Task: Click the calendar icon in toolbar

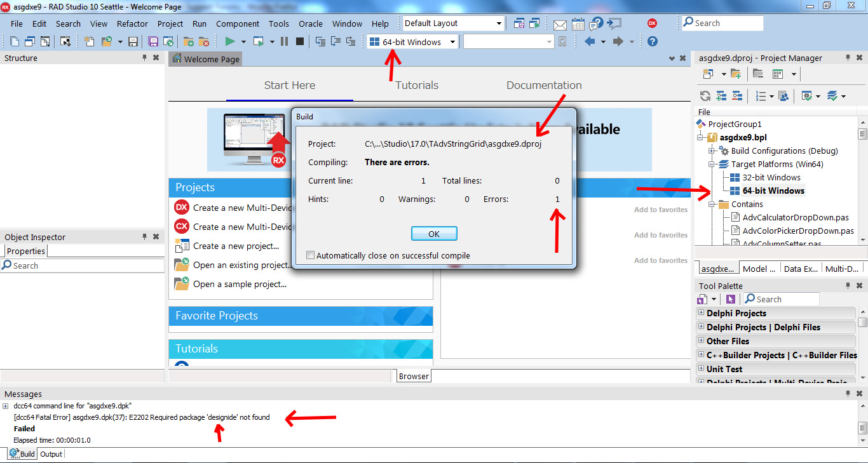Action: point(578,24)
